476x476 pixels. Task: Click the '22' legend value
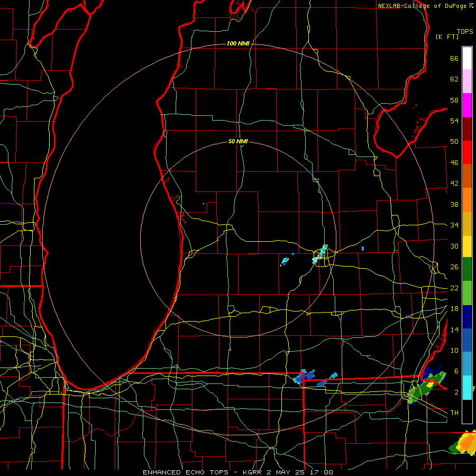454,288
